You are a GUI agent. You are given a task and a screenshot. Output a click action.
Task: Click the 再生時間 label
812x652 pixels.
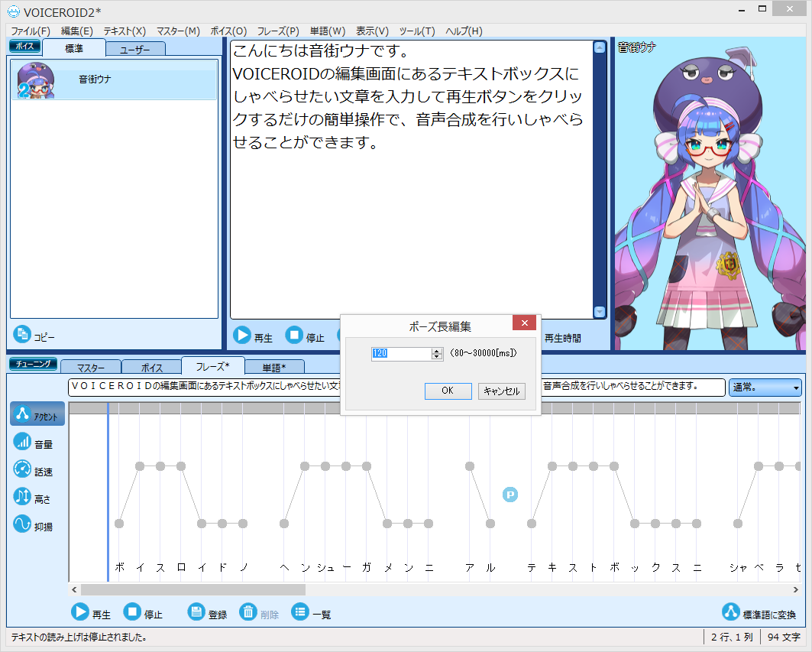tap(563, 339)
